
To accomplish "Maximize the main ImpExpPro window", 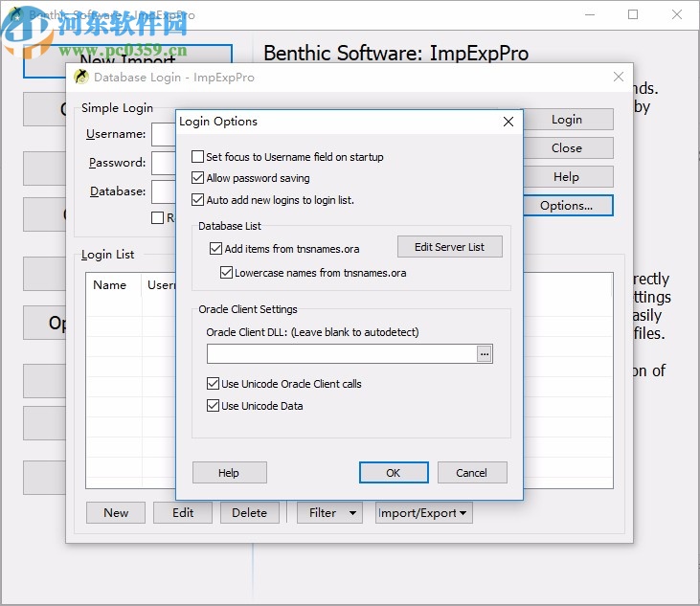I will [633, 14].
